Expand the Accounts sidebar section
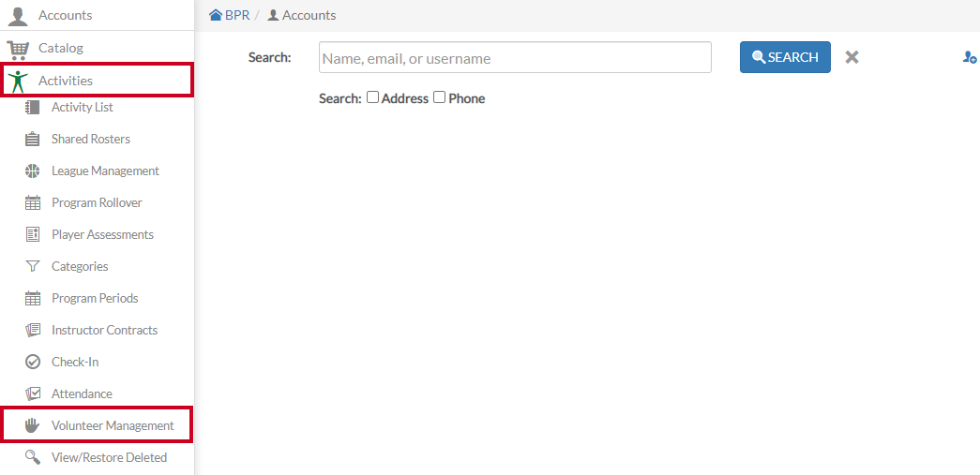The image size is (980, 475). [97, 15]
